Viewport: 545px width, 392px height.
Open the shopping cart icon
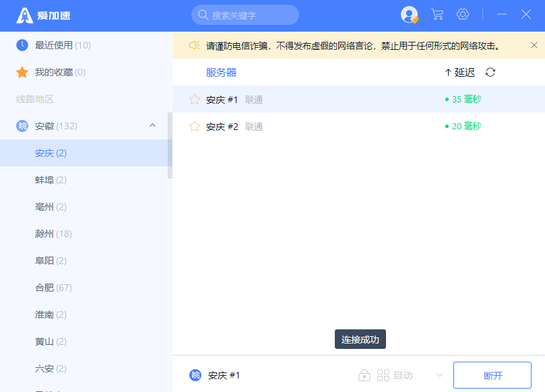437,15
